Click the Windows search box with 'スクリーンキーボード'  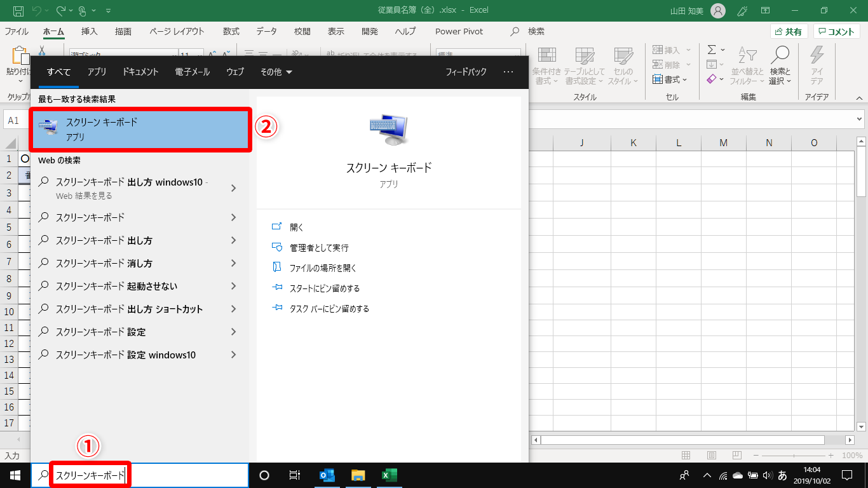pyautogui.click(x=140, y=475)
